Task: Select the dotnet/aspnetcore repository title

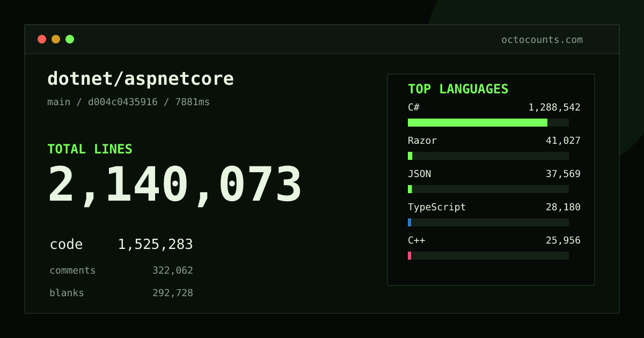Action: 141,79
